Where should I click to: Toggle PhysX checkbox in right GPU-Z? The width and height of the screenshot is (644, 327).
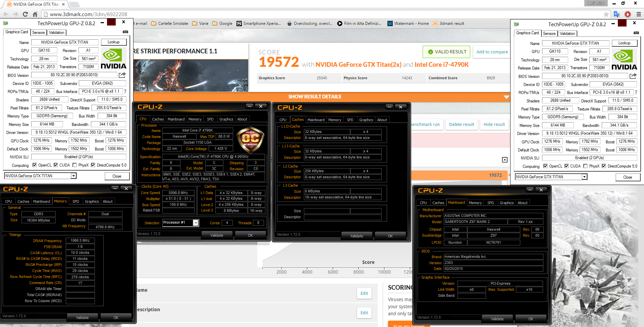[585, 166]
